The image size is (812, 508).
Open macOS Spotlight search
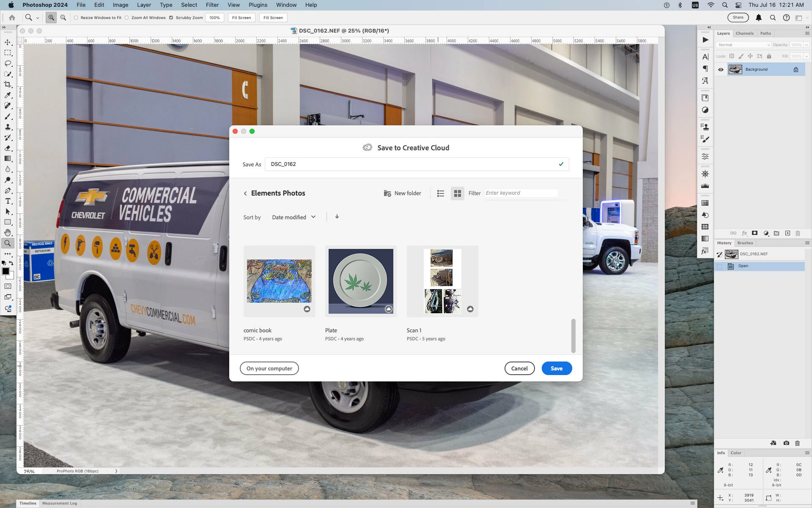(724, 5)
